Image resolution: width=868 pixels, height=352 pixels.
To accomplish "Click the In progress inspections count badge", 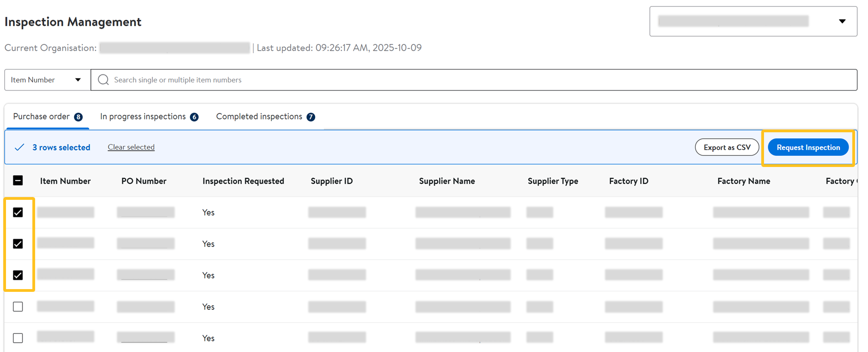I will pyautogui.click(x=195, y=117).
